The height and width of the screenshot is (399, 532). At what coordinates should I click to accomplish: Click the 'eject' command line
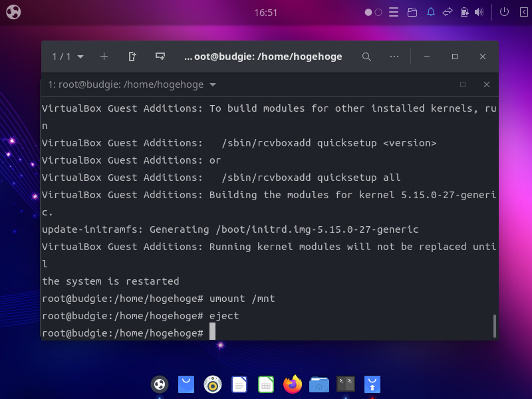(140, 316)
